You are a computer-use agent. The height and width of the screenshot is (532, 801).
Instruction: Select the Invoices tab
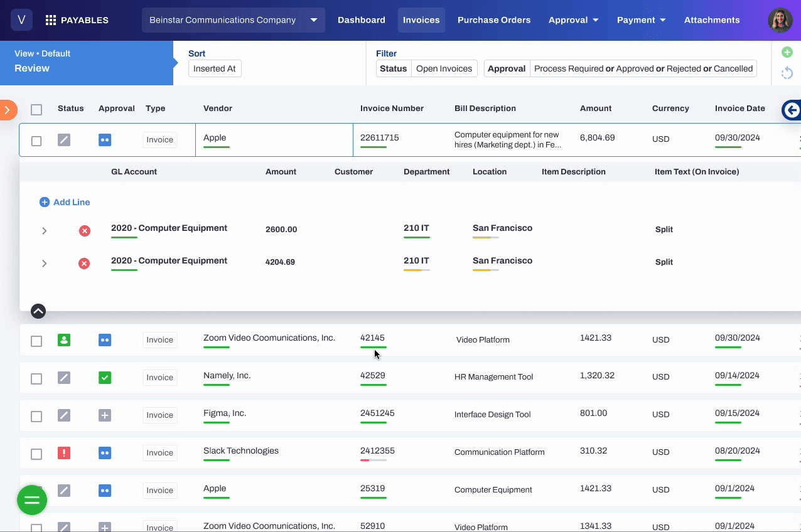pos(421,20)
